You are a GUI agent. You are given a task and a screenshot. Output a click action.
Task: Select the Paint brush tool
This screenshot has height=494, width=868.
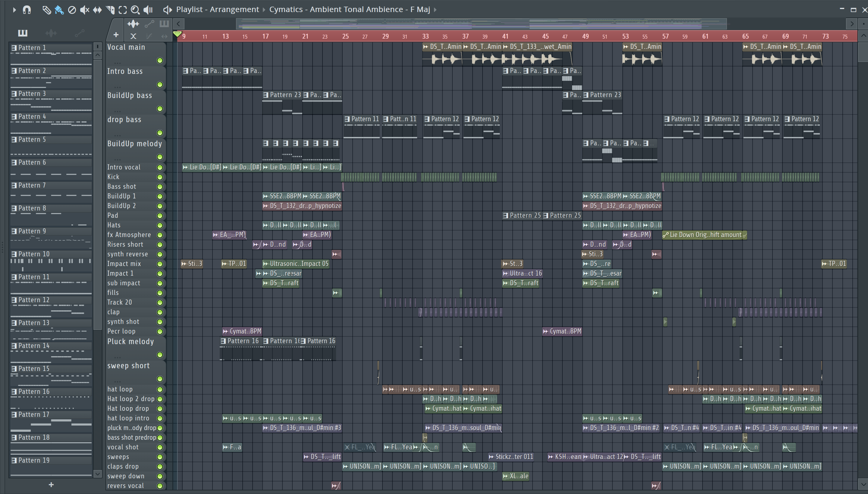[x=59, y=10]
